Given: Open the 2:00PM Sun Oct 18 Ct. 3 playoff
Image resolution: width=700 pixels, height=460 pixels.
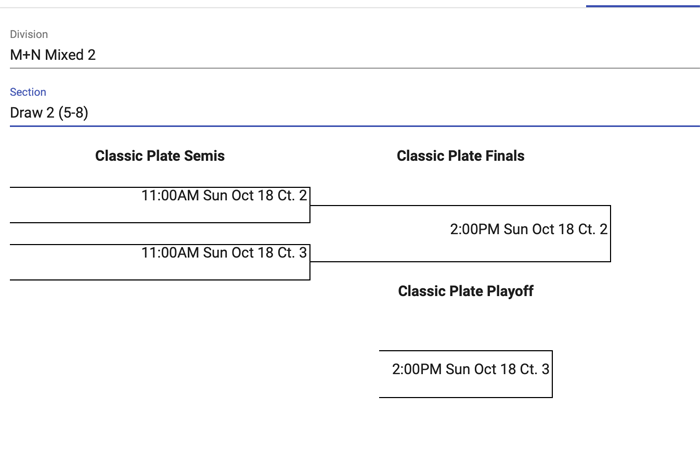Looking at the screenshot, I should pos(470,369).
